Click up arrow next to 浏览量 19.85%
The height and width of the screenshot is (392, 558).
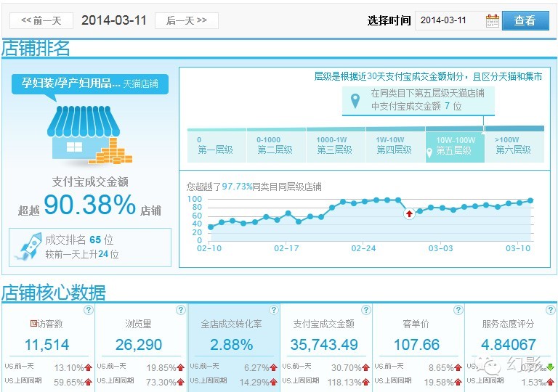tap(180, 367)
